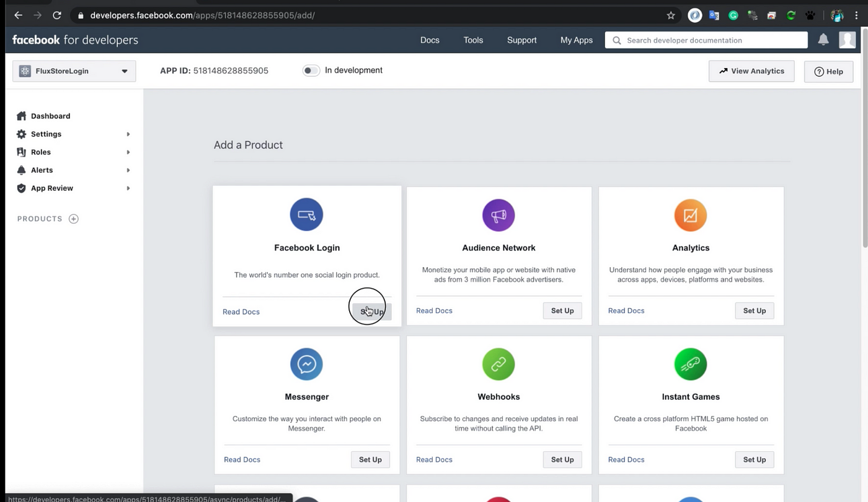This screenshot has width=868, height=502.
Task: Open the Tools menu in the header
Action: pos(473,40)
